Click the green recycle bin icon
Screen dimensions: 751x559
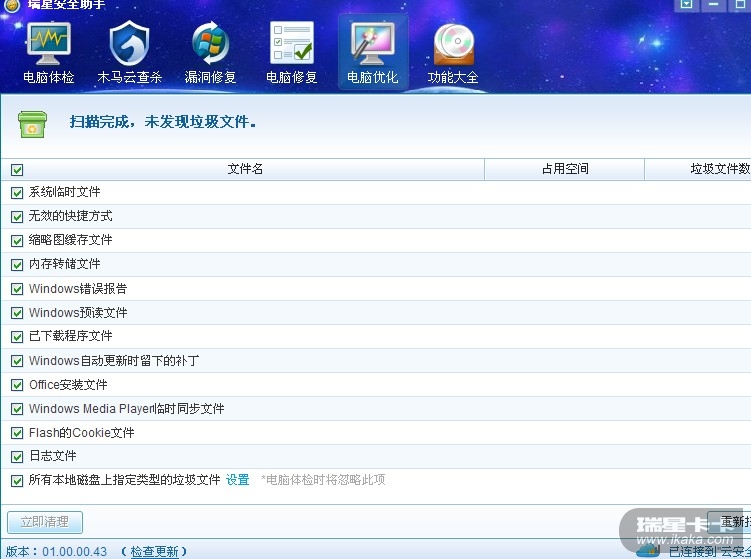click(x=32, y=124)
